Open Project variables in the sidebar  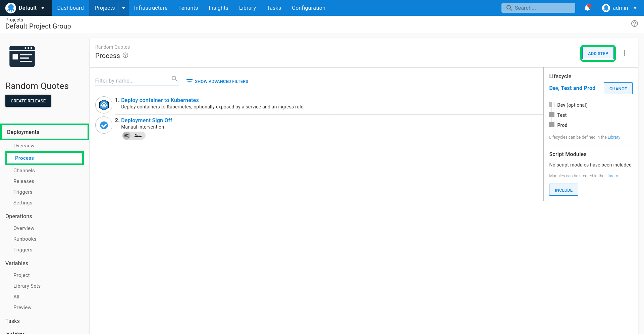coord(21,275)
